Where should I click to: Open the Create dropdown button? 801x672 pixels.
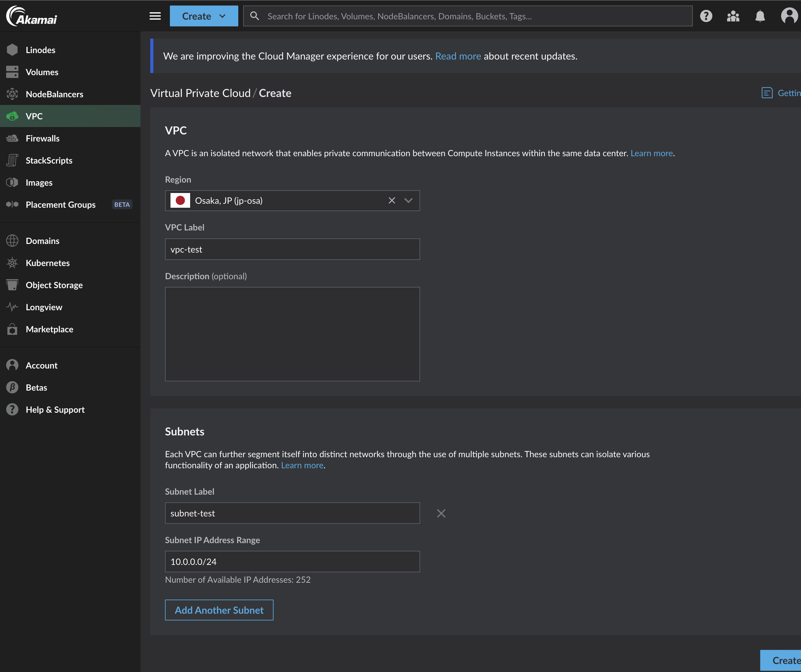(x=204, y=16)
